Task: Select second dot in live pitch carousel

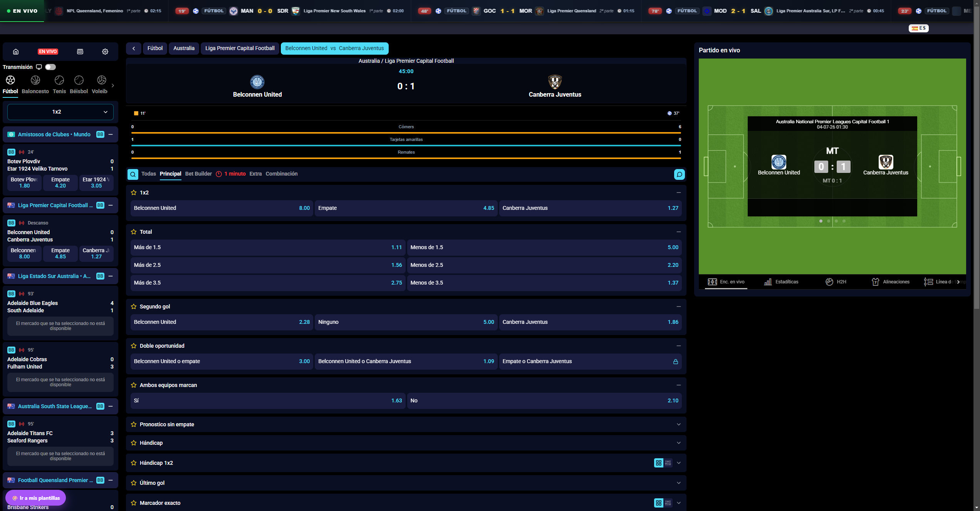Action: click(829, 221)
